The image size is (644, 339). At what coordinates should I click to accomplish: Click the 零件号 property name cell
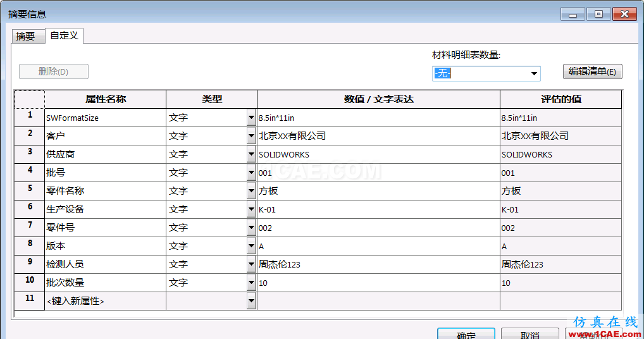105,228
